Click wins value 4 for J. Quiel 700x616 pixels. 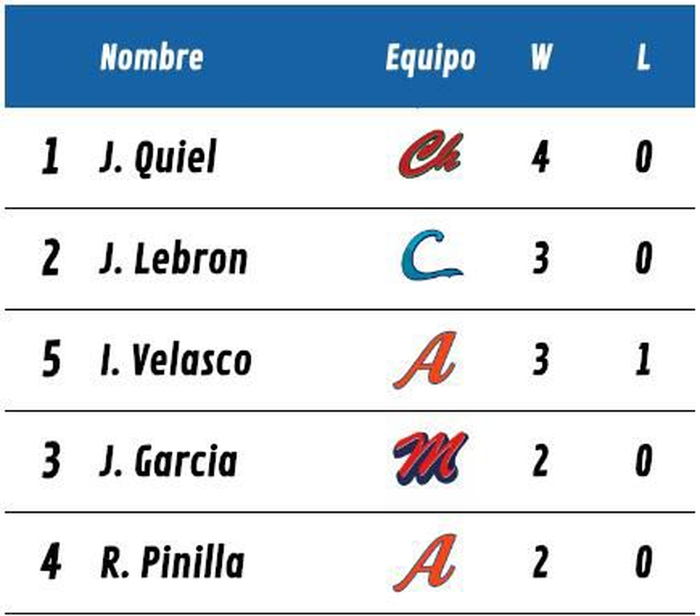540,157
